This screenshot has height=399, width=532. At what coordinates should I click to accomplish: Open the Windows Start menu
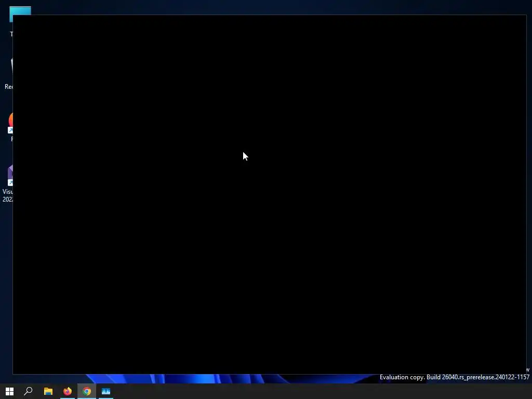9,391
